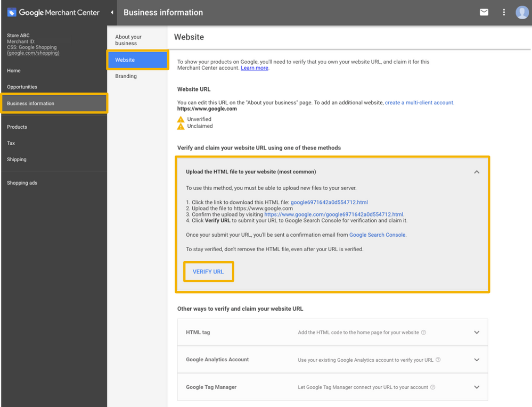Image resolution: width=532 pixels, height=407 pixels.
Task: Click the Google Analytics Account title
Action: click(x=217, y=360)
